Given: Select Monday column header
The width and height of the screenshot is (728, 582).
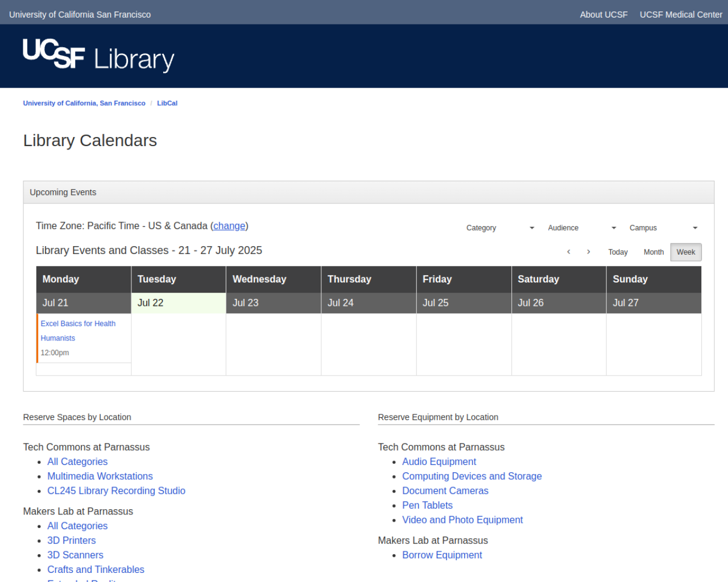Looking at the screenshot, I should pyautogui.click(x=84, y=279).
